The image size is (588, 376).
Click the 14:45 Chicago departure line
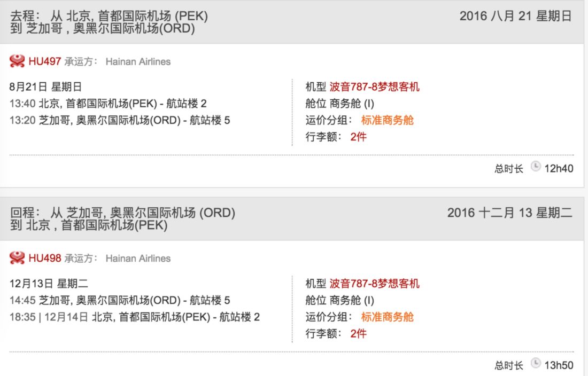[120, 300]
